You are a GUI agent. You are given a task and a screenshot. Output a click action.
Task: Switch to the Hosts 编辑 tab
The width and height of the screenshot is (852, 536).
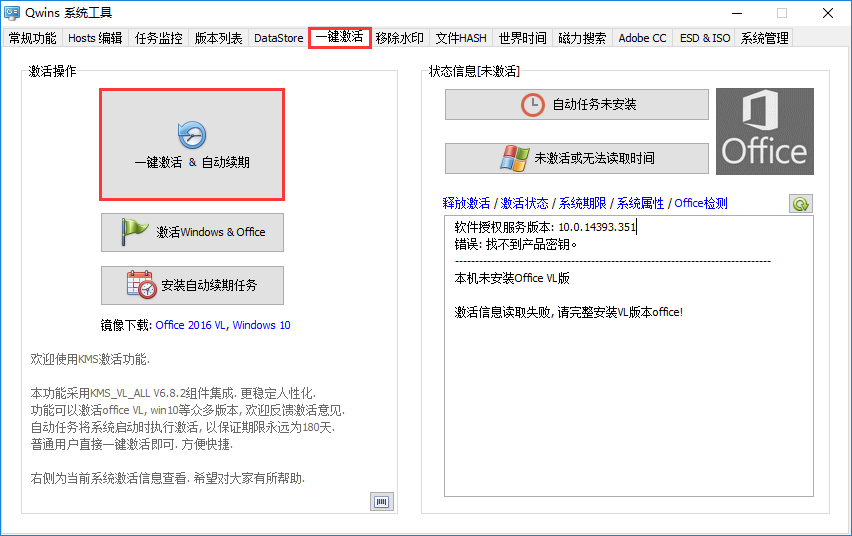pos(96,38)
